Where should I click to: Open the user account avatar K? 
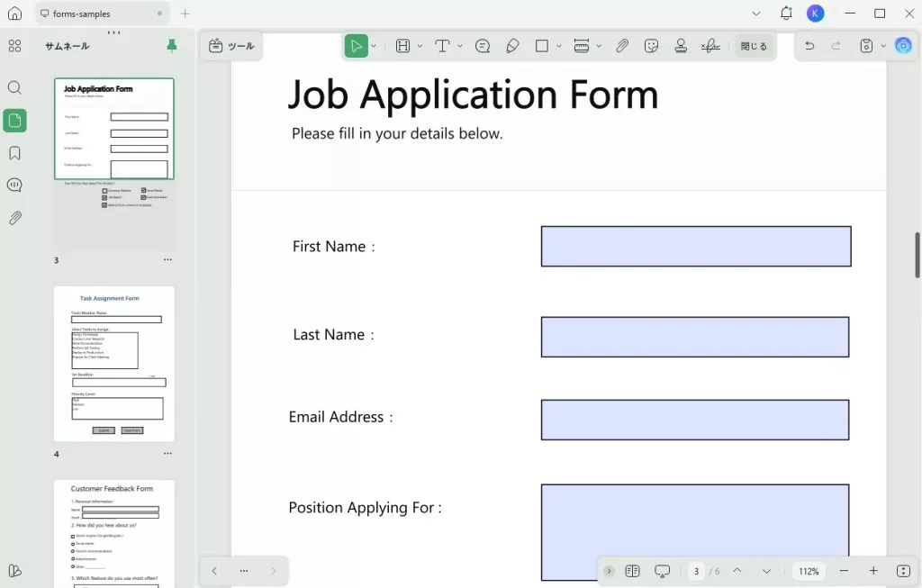[x=815, y=13]
